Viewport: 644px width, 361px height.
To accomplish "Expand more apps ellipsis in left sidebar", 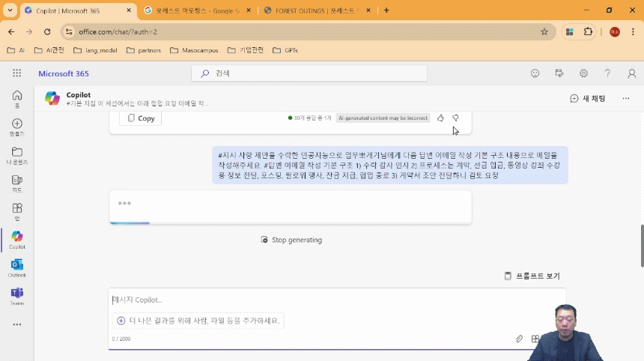I will tap(16, 324).
